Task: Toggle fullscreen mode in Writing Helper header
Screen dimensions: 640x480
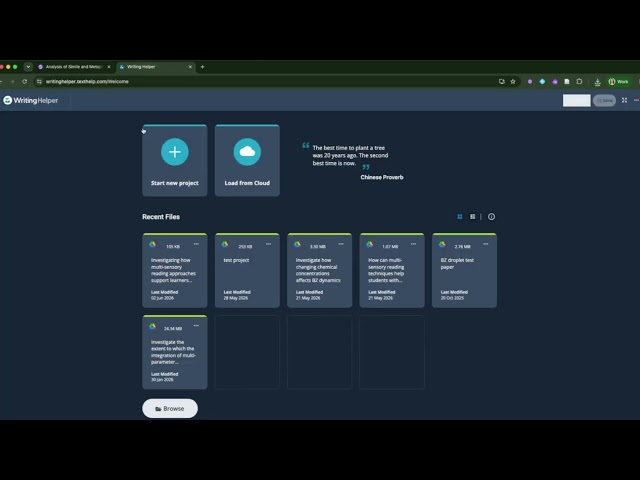Action: point(624,100)
